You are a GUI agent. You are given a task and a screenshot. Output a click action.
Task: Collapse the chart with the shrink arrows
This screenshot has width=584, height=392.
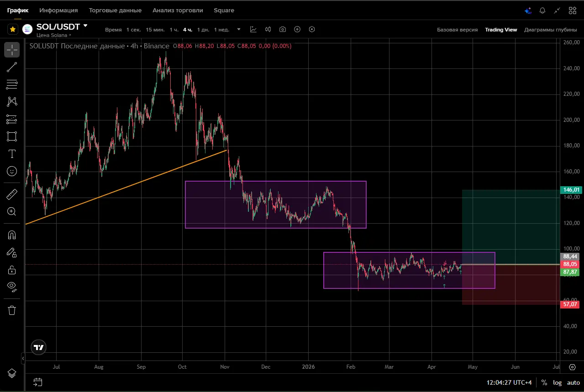(x=557, y=10)
